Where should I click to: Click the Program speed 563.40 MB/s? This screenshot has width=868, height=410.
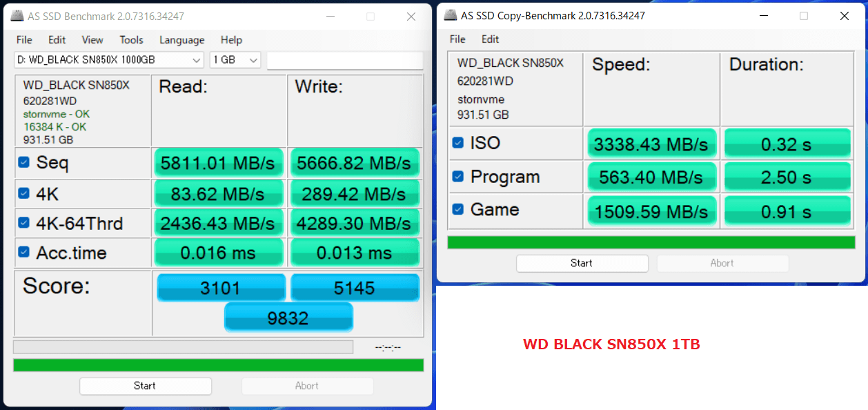click(652, 177)
